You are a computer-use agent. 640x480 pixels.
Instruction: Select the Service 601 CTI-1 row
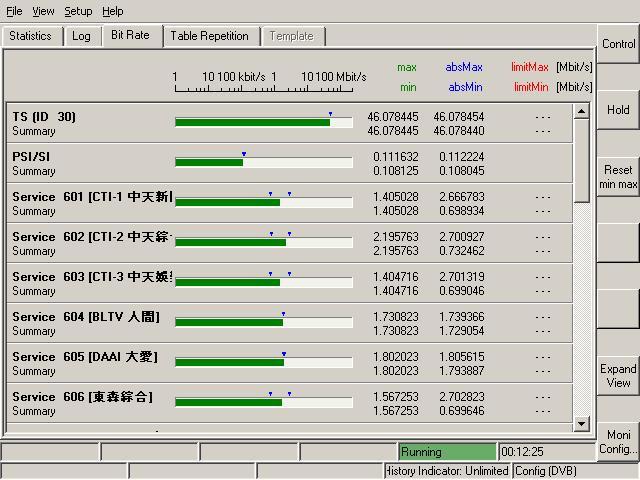(x=90, y=203)
